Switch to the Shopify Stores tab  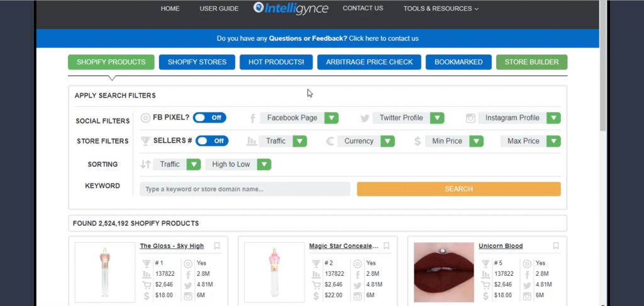[x=197, y=62]
